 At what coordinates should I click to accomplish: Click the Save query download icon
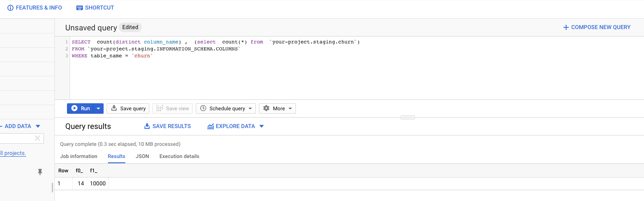[114, 109]
